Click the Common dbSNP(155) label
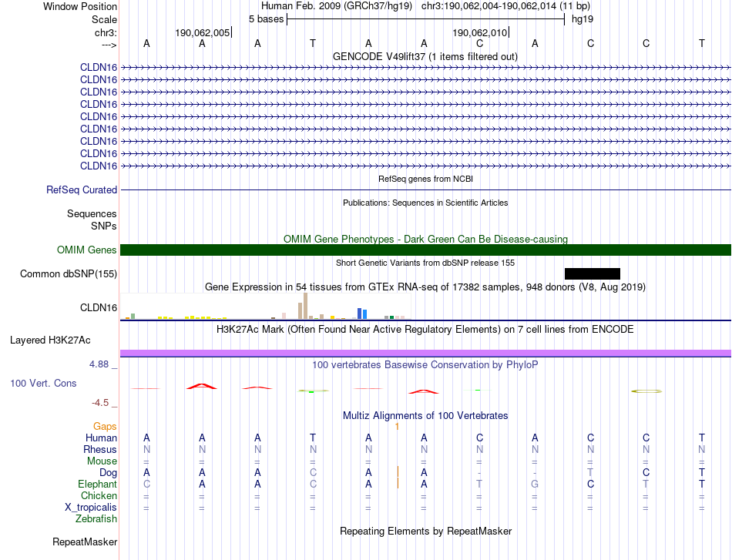The height and width of the screenshot is (560, 732). 69,274
